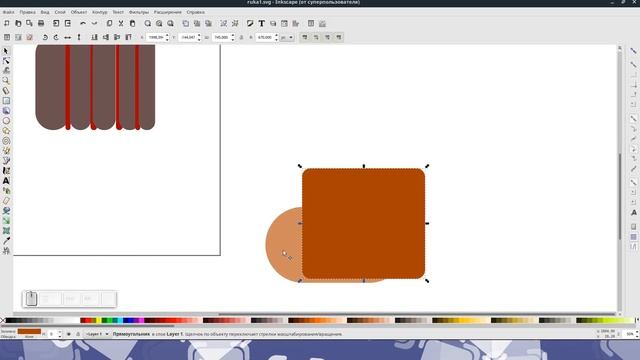Select the Spiral tool
640x360 pixels.
pyautogui.click(x=6, y=141)
